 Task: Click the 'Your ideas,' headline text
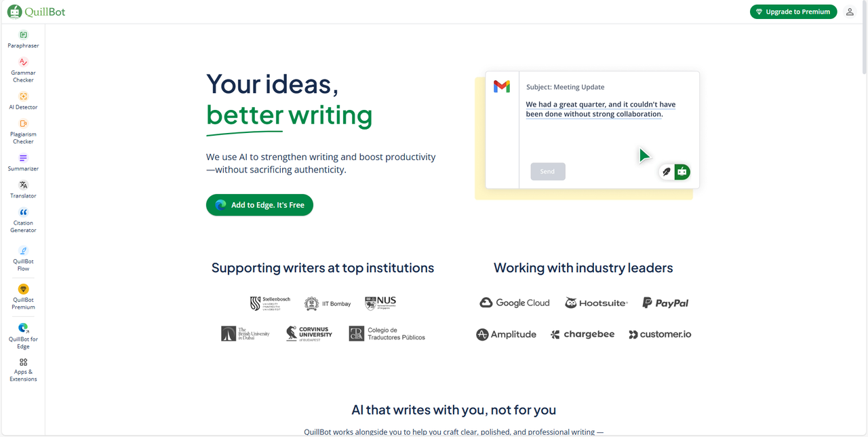point(273,84)
